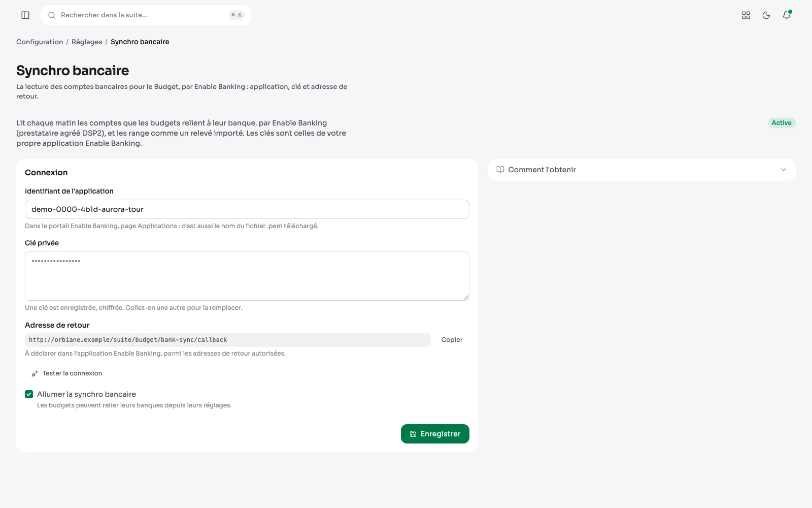
Task: Toggle the sidebar panel icon
Action: pos(25,15)
